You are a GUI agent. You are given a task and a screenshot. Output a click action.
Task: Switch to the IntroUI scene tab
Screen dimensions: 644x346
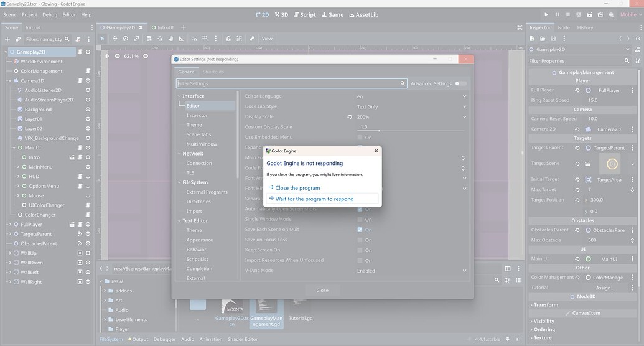162,27
